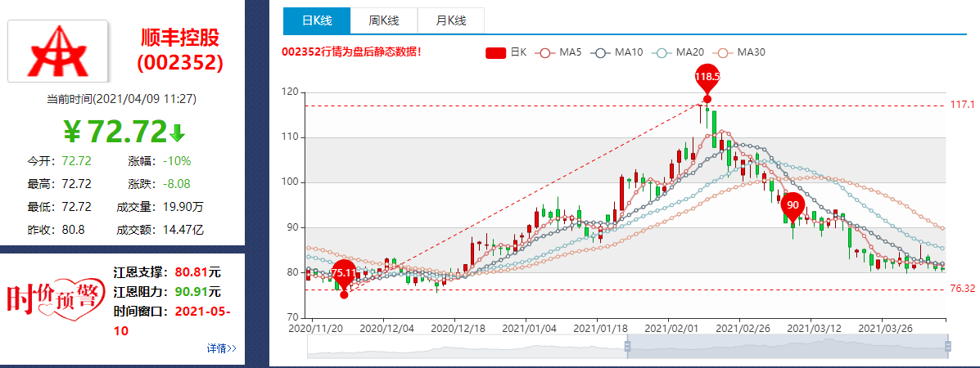
Task: Select the 月K线 tab
Action: [x=450, y=20]
